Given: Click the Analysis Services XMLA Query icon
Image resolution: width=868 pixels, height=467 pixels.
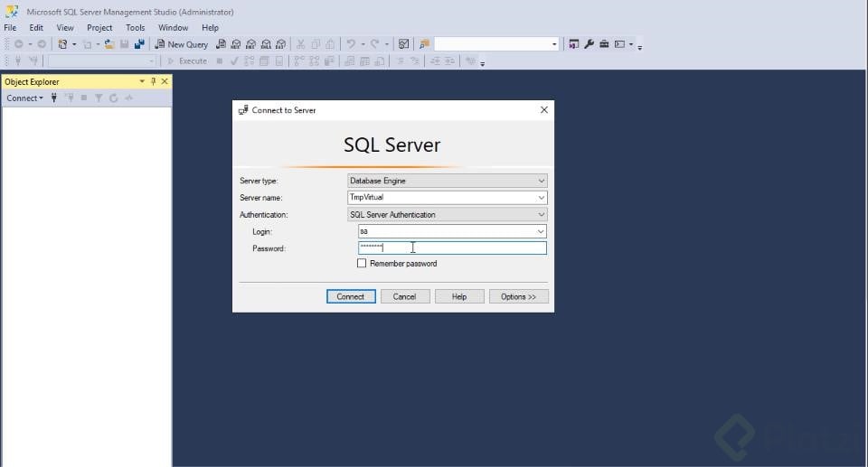Looking at the screenshot, I should point(266,44).
